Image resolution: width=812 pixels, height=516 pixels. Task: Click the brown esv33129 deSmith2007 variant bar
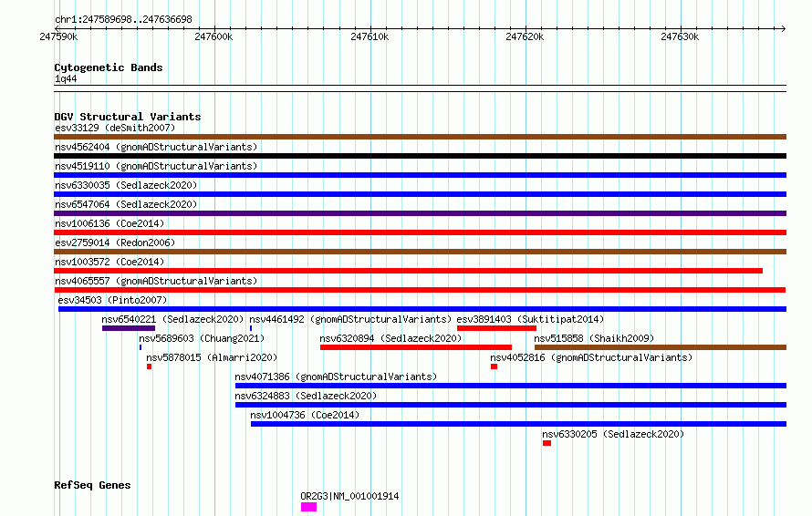click(x=420, y=137)
